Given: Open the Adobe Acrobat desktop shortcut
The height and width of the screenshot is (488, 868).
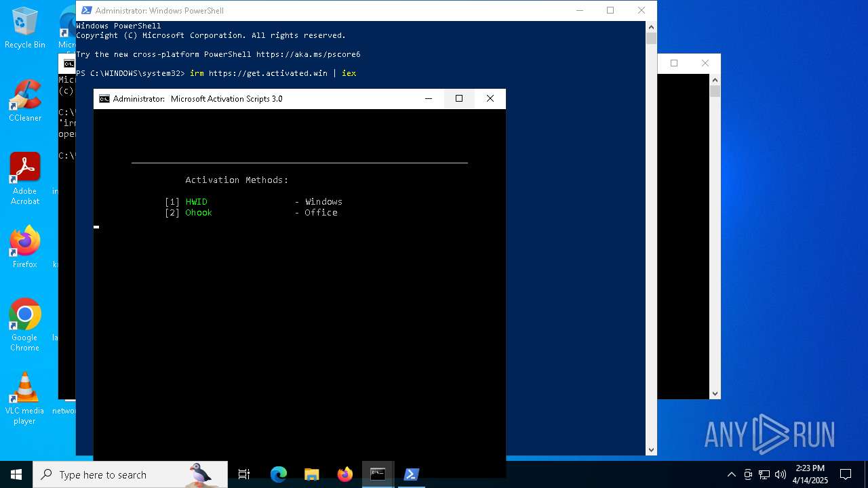Looking at the screenshot, I should pyautogui.click(x=25, y=179).
